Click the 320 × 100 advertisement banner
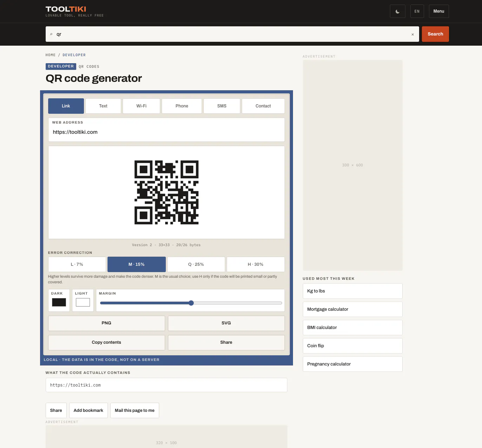The image size is (482, 448). click(x=167, y=437)
